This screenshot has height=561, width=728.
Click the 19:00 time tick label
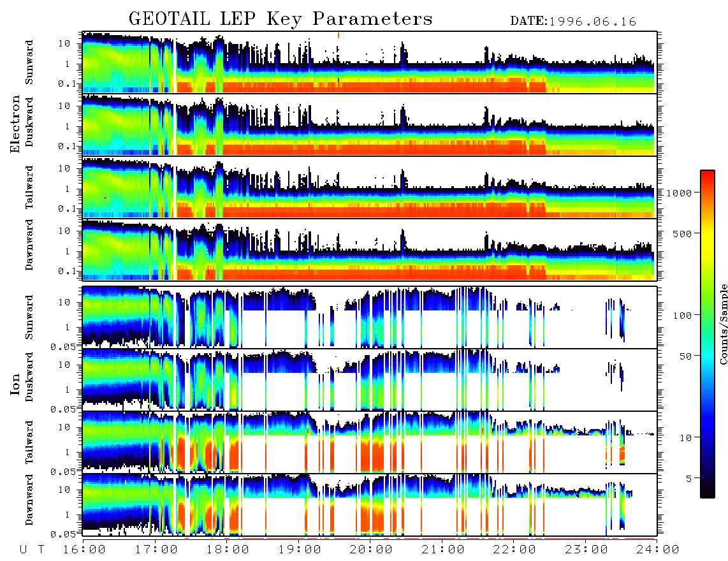pyautogui.click(x=300, y=550)
